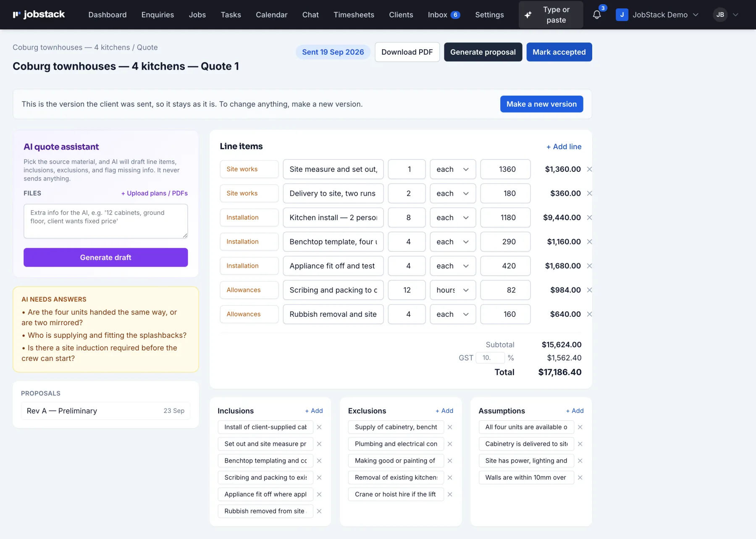The image size is (756, 539).
Task: Remove the 'Crane or hoist hire' exclusion
Action: 450,494
